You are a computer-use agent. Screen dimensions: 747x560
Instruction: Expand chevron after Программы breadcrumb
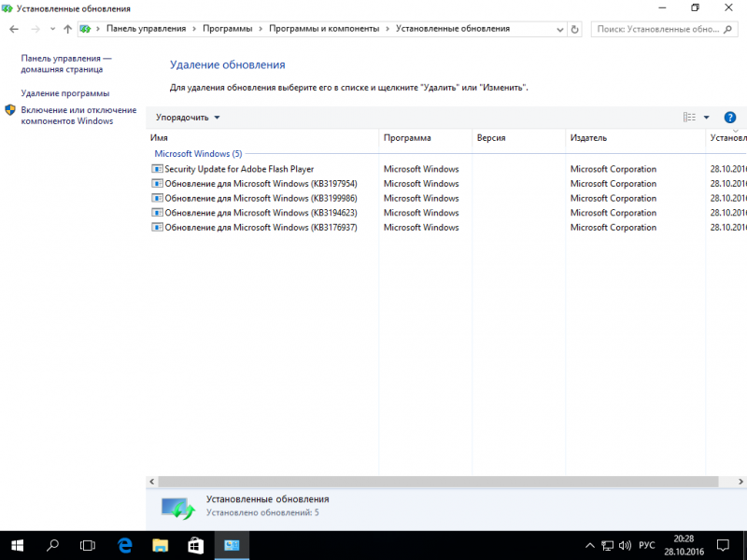point(261,29)
